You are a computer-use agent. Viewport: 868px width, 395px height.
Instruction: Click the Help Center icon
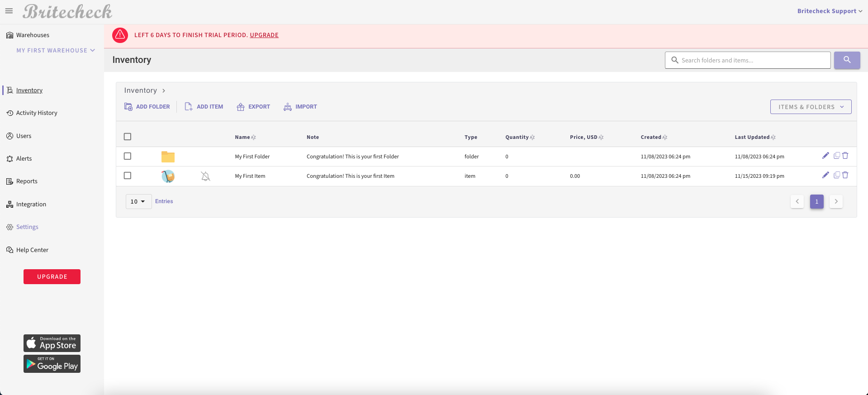coord(9,250)
